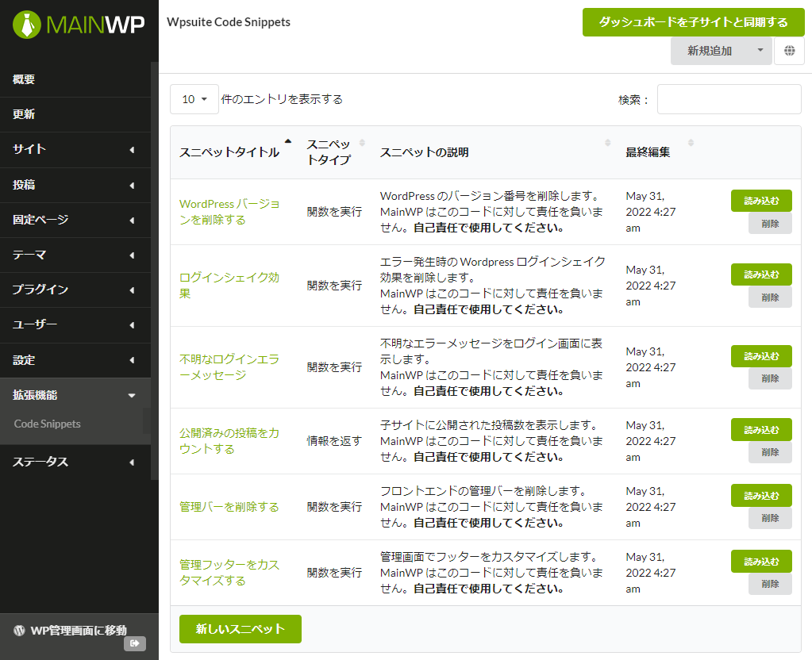
Task: Open 不明なログインエラーメッセージ snippet title
Action: pyautogui.click(x=229, y=367)
